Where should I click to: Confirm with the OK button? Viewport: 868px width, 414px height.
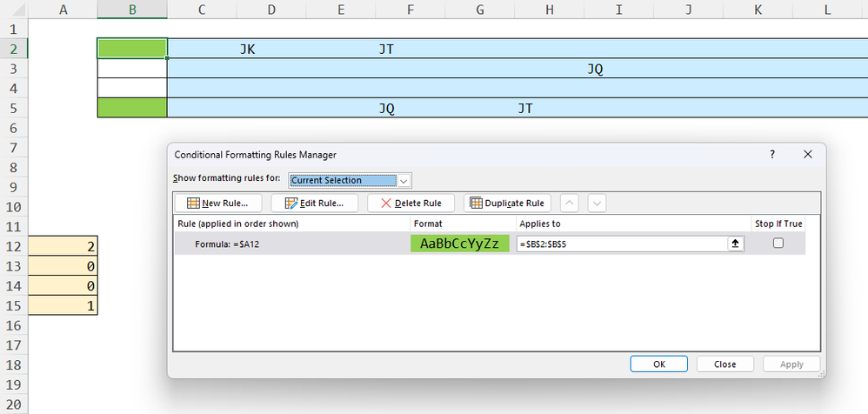pyautogui.click(x=658, y=364)
